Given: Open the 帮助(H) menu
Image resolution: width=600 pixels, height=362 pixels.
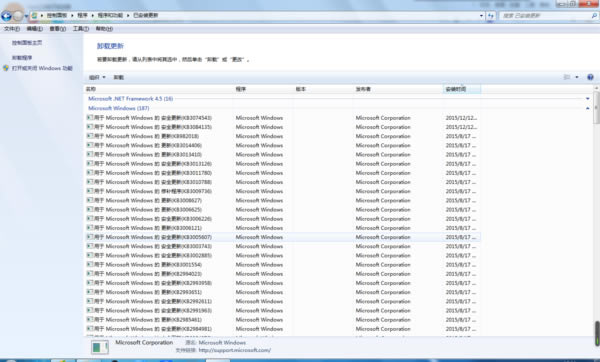Looking at the screenshot, I should [104, 29].
